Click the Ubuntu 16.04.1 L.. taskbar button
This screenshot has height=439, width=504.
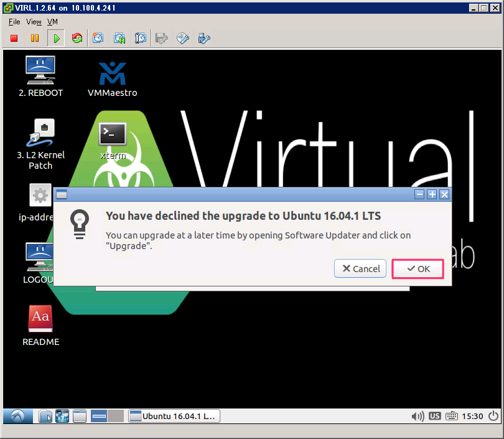pos(174,416)
